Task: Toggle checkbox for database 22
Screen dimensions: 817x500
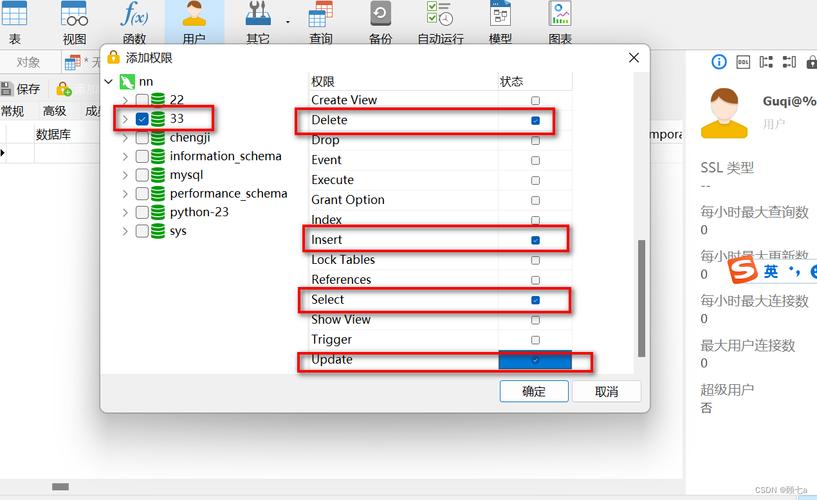Action: point(142,100)
